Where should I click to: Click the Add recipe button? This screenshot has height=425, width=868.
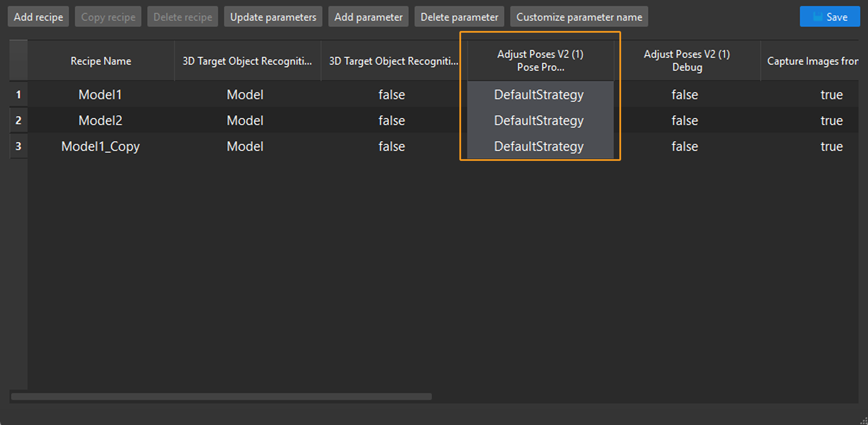[x=38, y=16]
